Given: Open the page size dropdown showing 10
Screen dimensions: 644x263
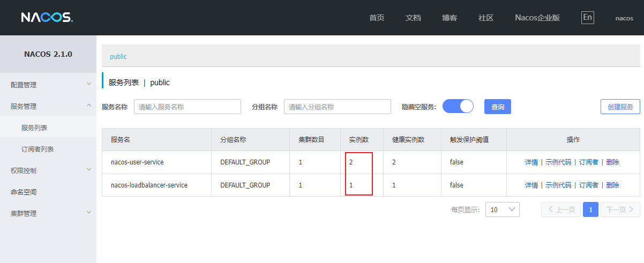Looking at the screenshot, I should coord(503,209).
